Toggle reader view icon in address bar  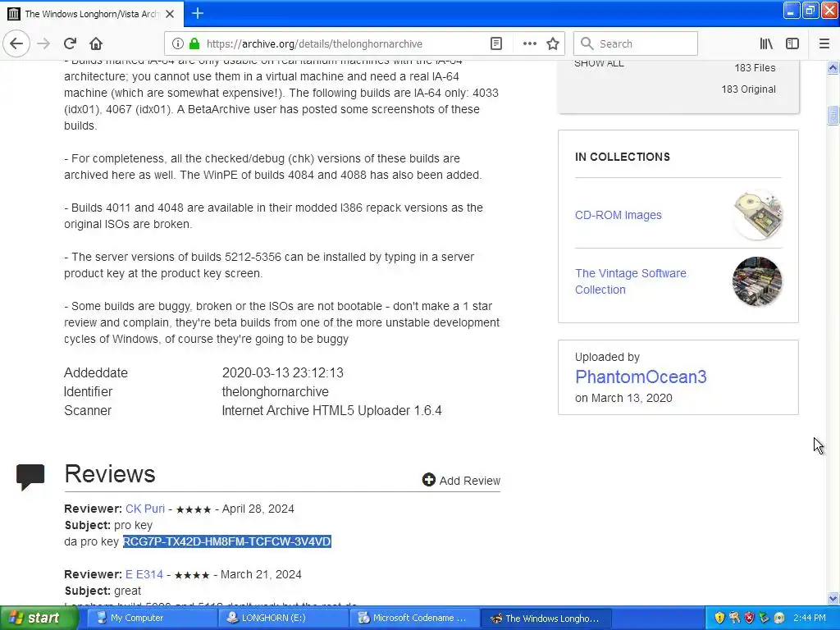click(x=496, y=43)
